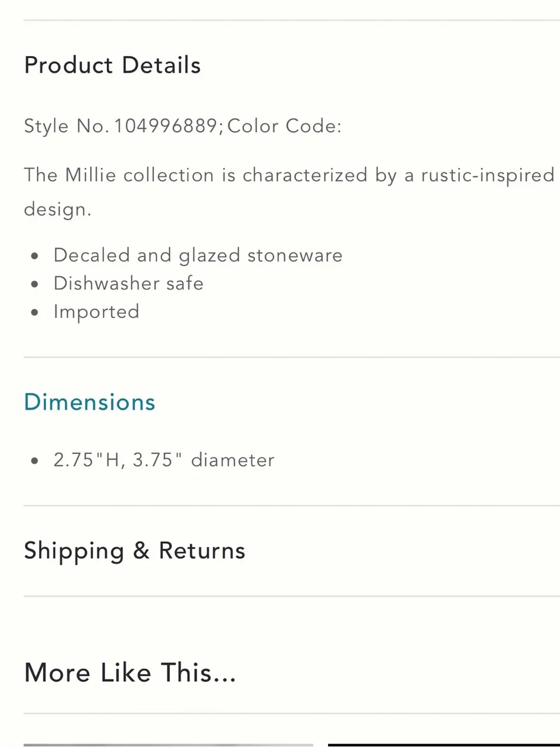Expand the Dimensions section heading
The height and width of the screenshot is (747, 560).
coord(90,402)
